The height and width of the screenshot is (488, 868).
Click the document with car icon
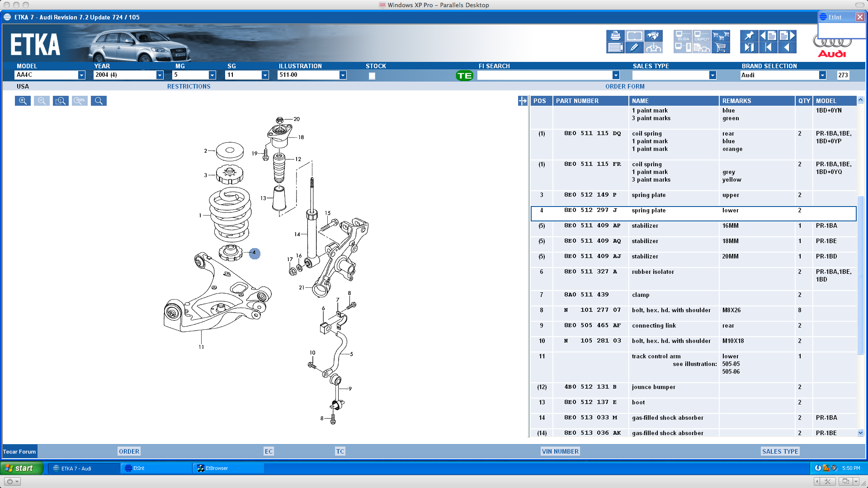702,47
